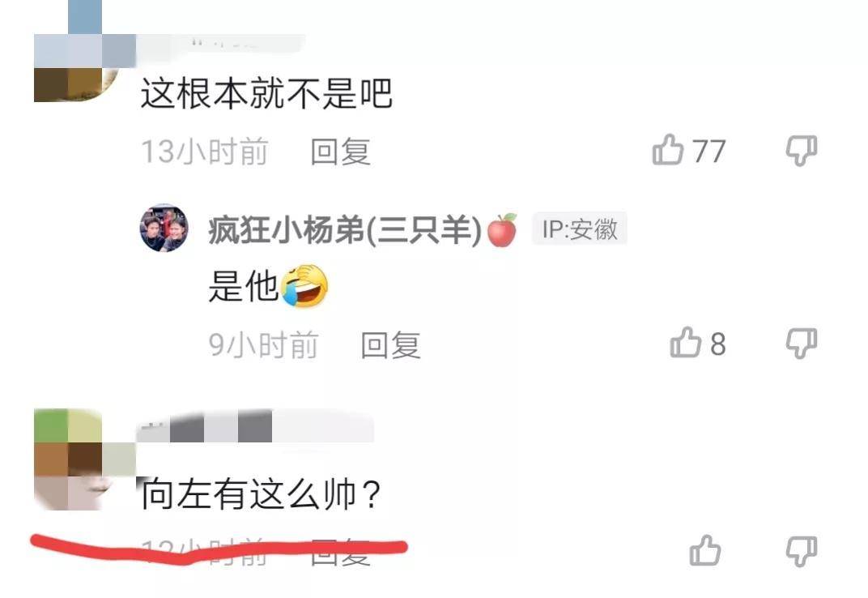The height and width of the screenshot is (598, 868).
Task: Click the 13小时前 timestamp
Action: [x=205, y=152]
